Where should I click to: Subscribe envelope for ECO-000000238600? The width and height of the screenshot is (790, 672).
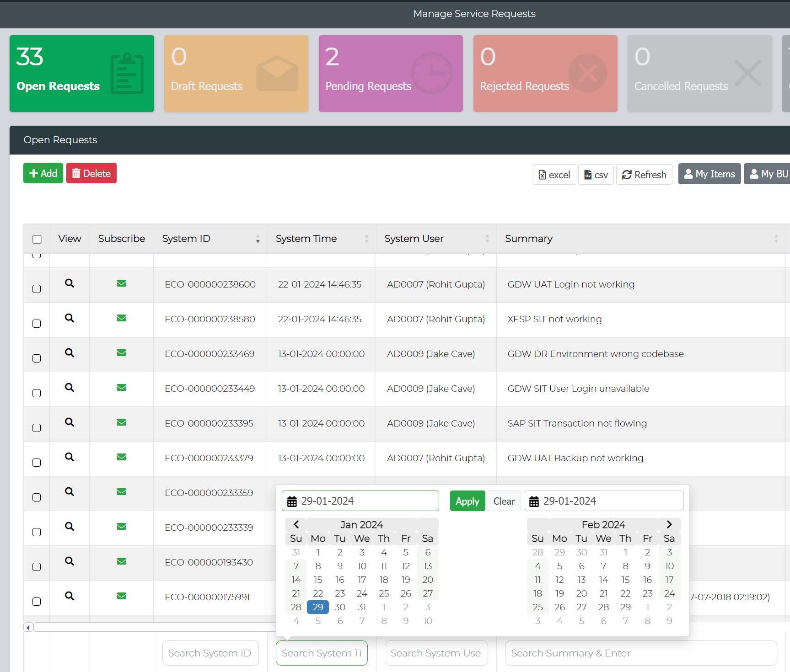tap(121, 283)
